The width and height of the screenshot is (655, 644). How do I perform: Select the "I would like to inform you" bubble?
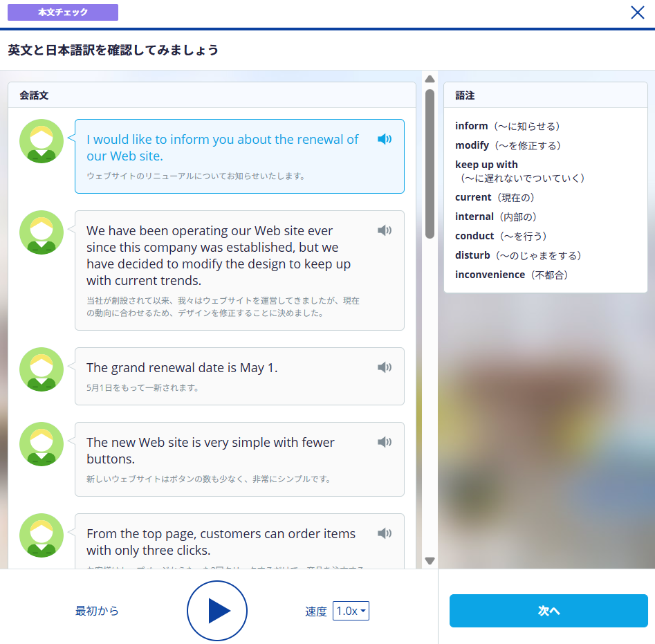(x=228, y=156)
